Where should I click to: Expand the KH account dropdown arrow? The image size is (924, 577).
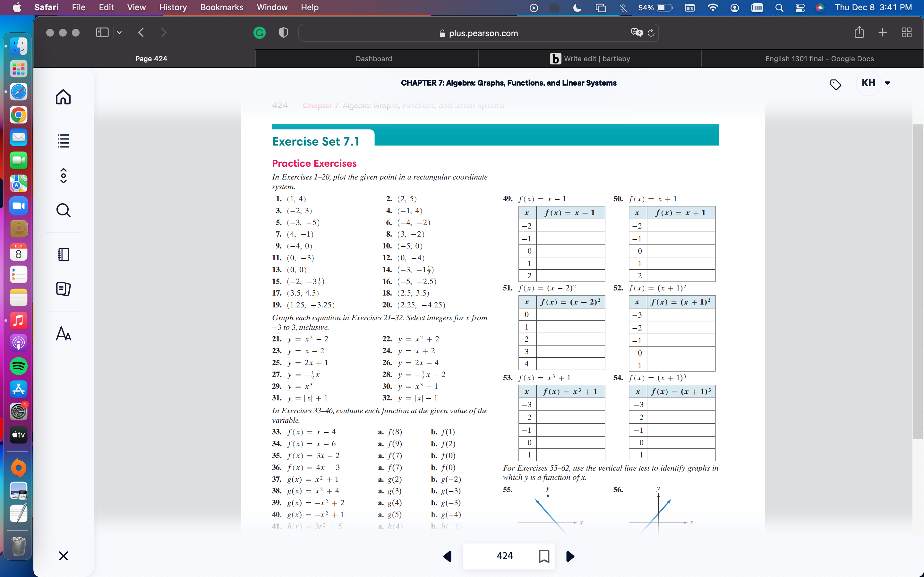[x=887, y=83]
